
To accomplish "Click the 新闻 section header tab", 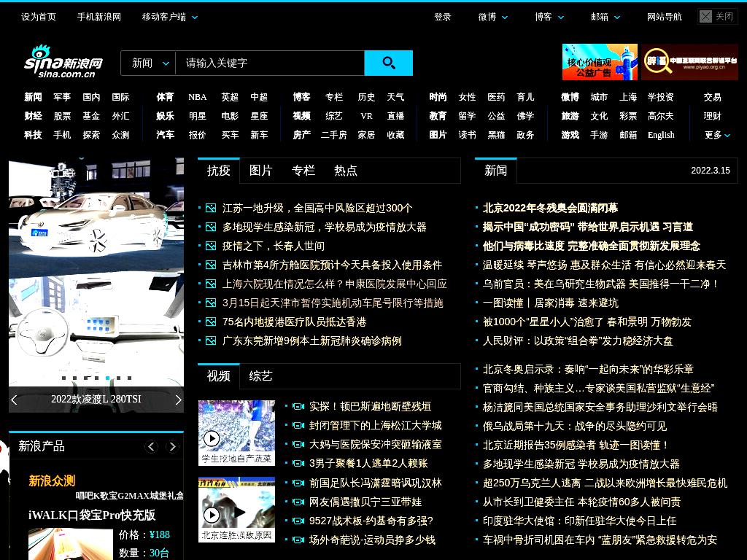I will click(x=495, y=171).
